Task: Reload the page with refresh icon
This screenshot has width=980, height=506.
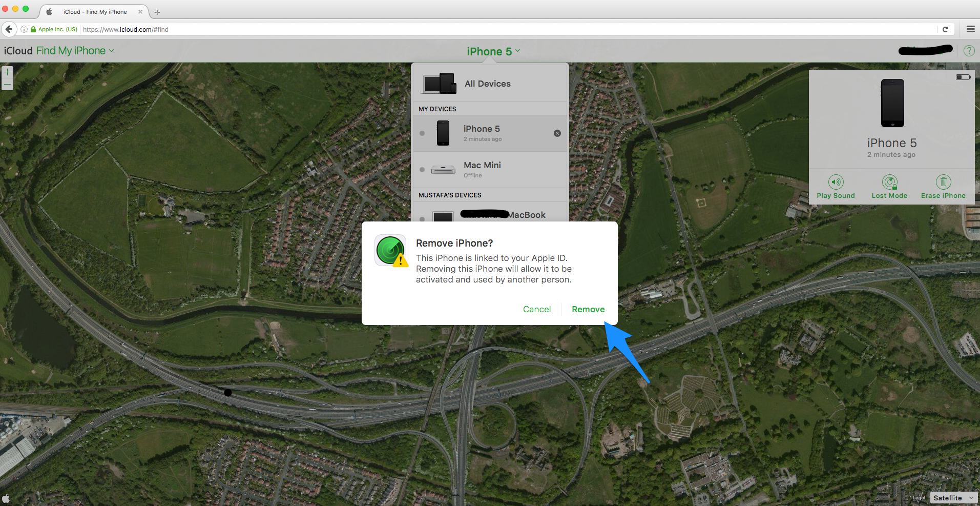Action: click(x=945, y=29)
